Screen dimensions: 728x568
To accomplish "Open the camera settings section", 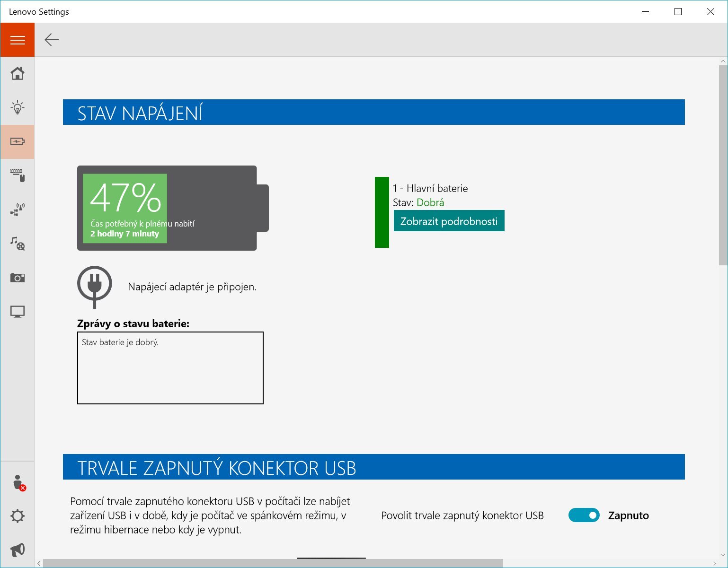I will pos(18,278).
